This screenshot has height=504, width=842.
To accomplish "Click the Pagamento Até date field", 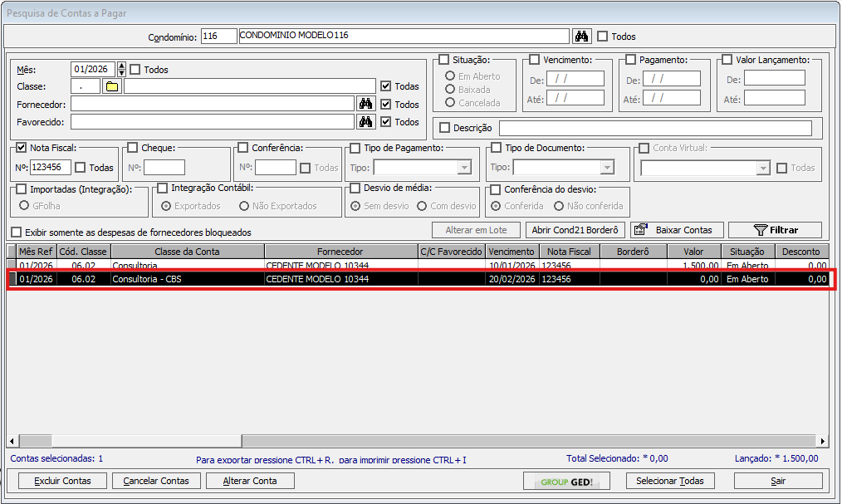I will coord(672,98).
